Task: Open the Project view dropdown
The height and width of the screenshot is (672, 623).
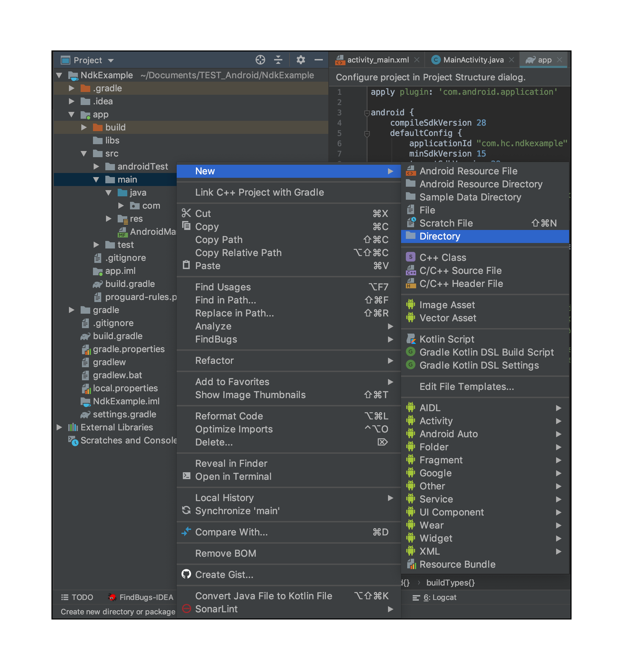Action: coord(111,61)
